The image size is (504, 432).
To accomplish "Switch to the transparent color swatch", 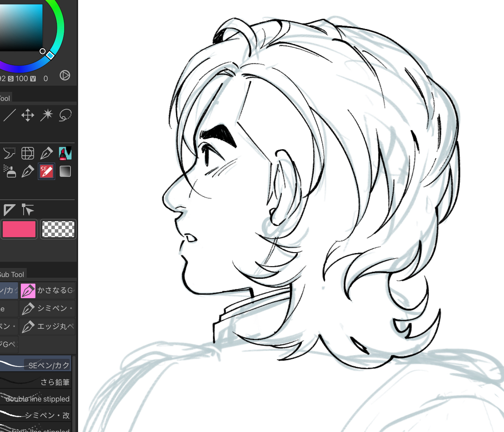I will [58, 229].
